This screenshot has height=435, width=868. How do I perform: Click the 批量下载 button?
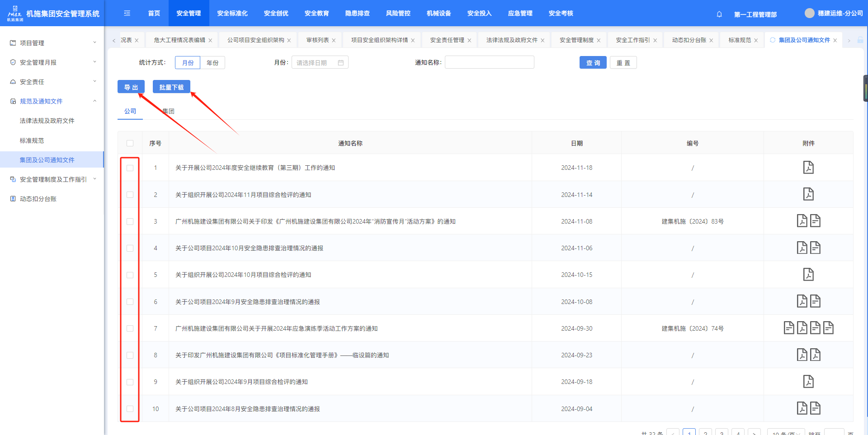pyautogui.click(x=171, y=87)
